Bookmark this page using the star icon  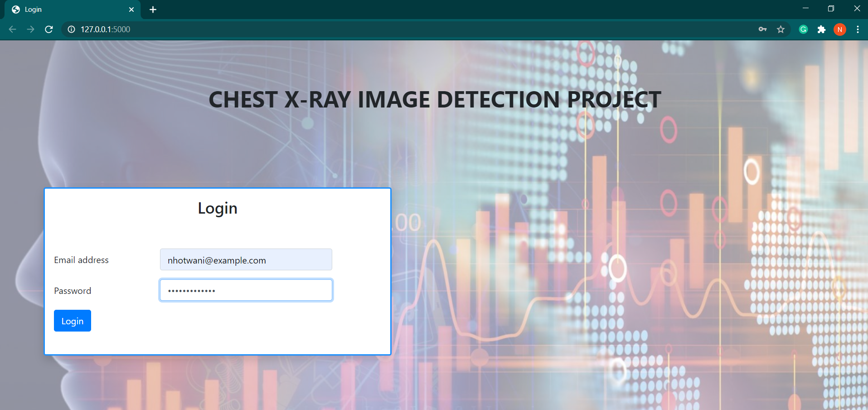(x=781, y=29)
